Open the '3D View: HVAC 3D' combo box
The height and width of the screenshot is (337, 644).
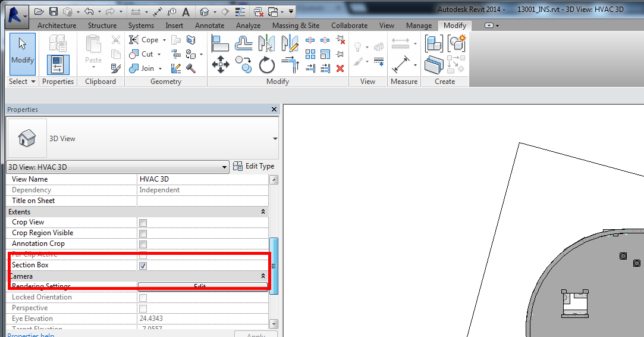pos(118,167)
